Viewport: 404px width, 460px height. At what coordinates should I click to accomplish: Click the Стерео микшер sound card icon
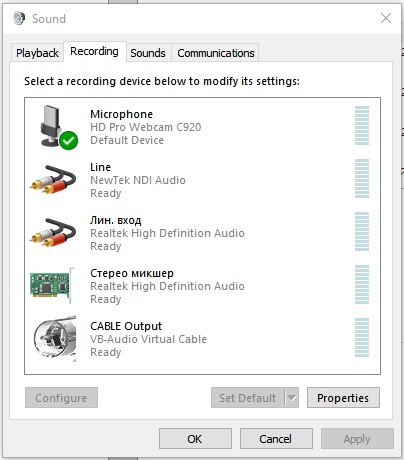[52, 285]
